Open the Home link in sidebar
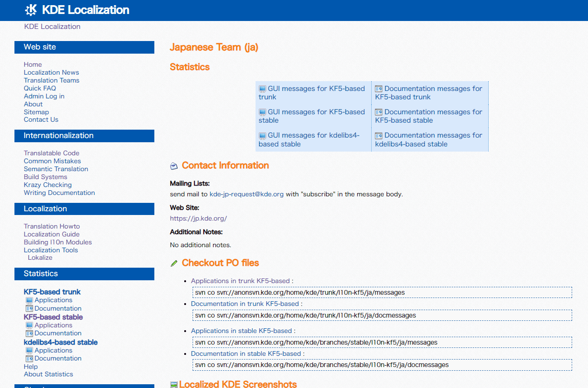The height and width of the screenshot is (388, 588). click(33, 64)
